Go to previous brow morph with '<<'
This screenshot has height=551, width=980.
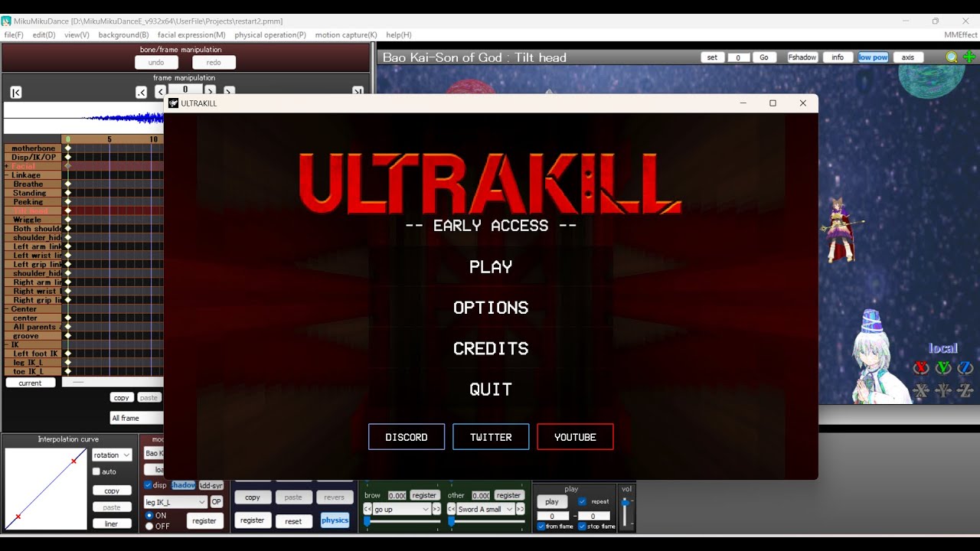[367, 509]
